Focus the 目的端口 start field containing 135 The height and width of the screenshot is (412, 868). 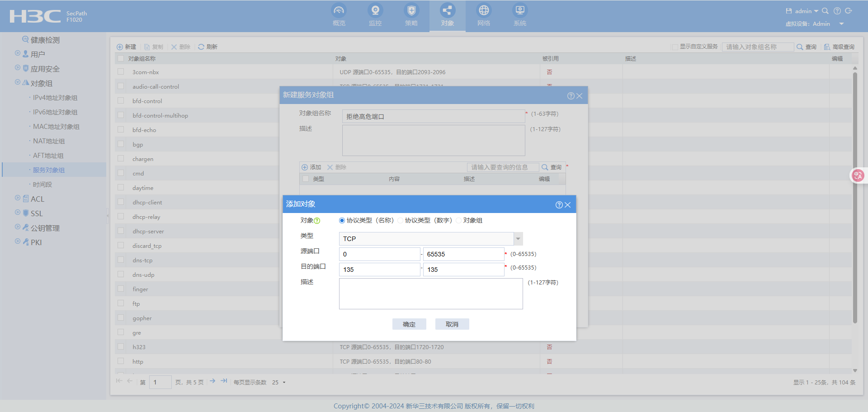pyautogui.click(x=380, y=270)
